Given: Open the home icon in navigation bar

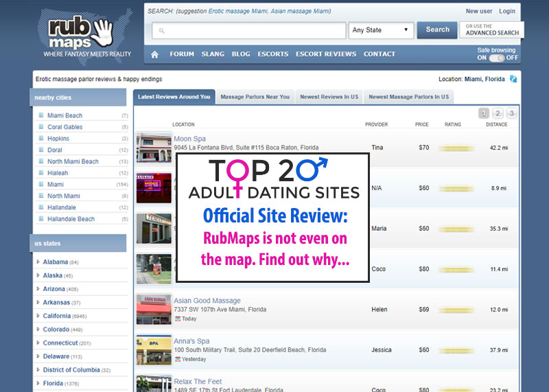Looking at the screenshot, I should click(x=155, y=54).
